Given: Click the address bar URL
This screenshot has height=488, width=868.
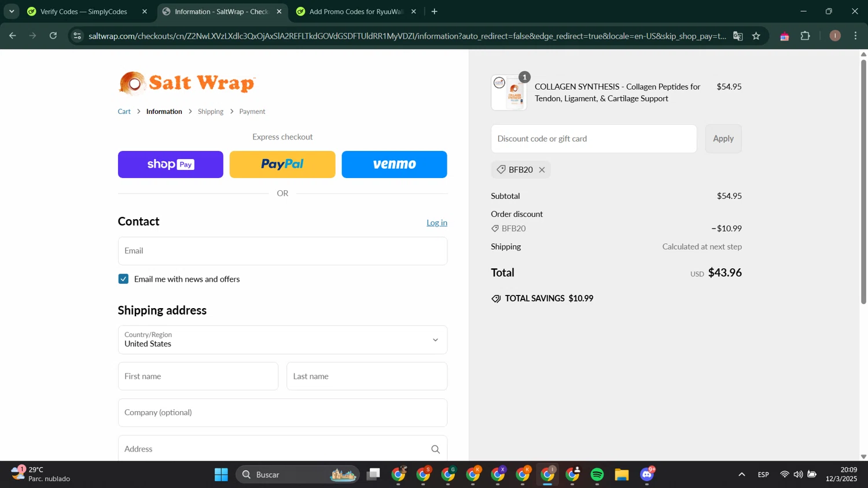Looking at the screenshot, I should pyautogui.click(x=407, y=36).
